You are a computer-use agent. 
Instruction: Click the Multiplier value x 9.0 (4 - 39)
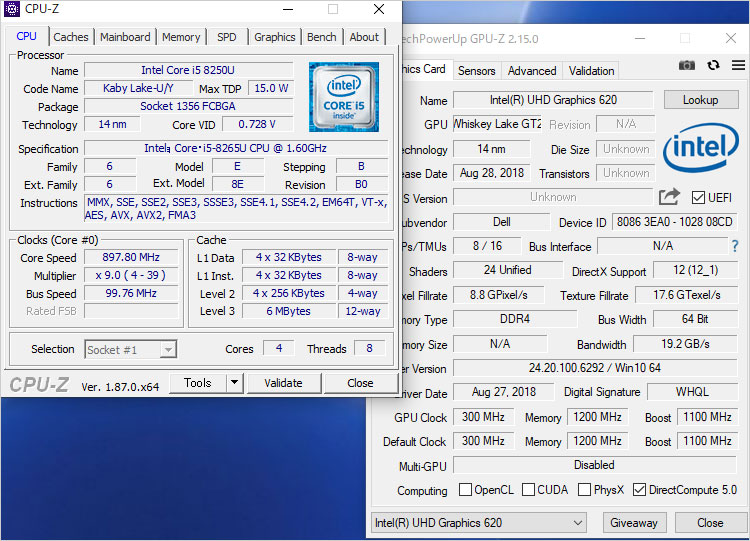(x=131, y=275)
